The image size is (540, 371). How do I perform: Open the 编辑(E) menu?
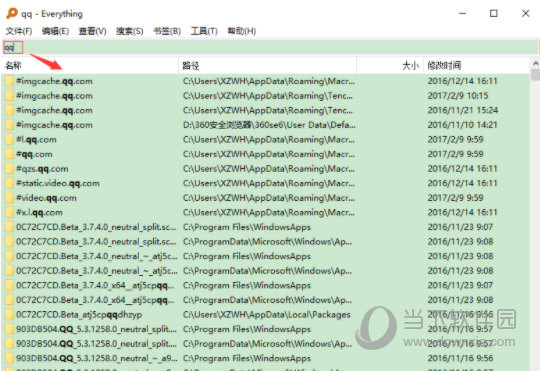(x=55, y=31)
